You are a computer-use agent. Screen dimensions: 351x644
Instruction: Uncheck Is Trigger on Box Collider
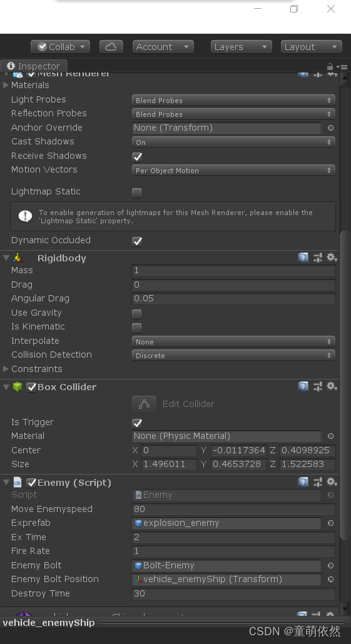click(x=137, y=423)
